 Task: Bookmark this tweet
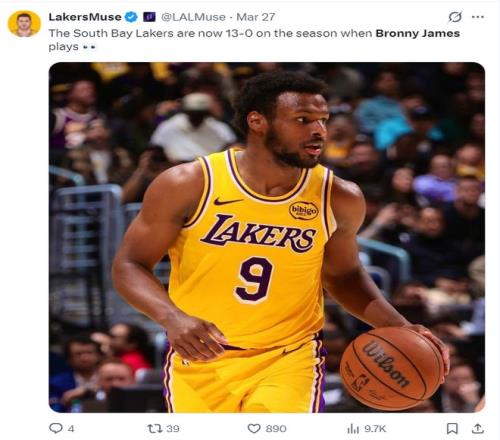452,428
